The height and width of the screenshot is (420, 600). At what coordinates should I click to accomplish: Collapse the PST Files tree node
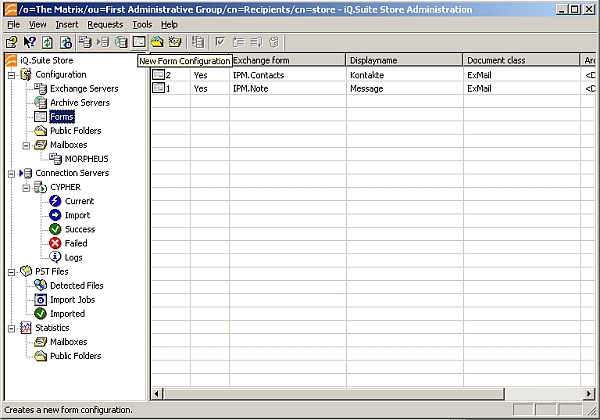click(x=11, y=271)
